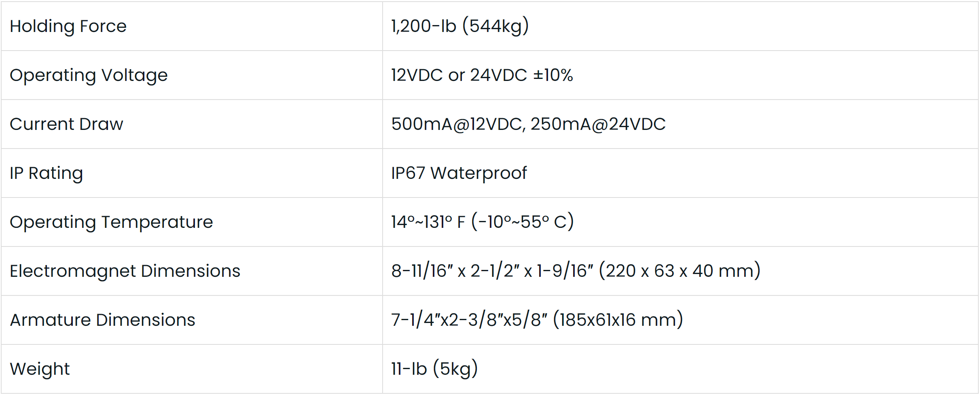Click the 250mA@24VDC text
The image size is (980, 395).
(x=598, y=124)
